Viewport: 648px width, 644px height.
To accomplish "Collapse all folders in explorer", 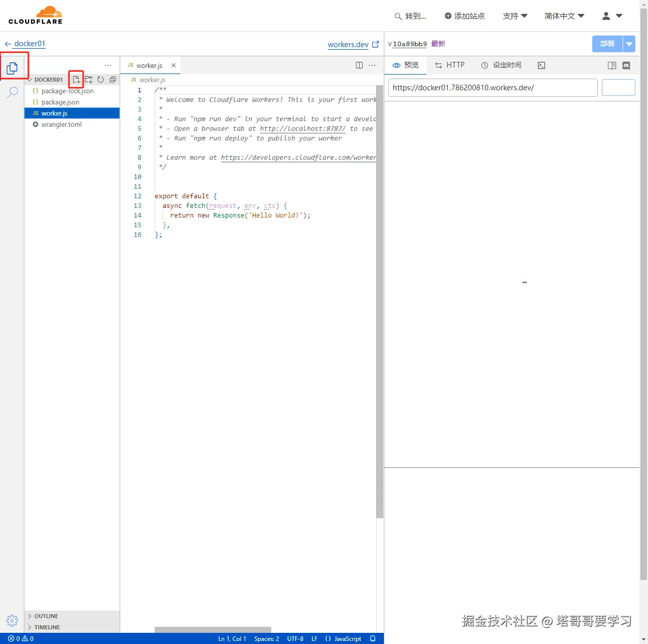I will click(113, 80).
